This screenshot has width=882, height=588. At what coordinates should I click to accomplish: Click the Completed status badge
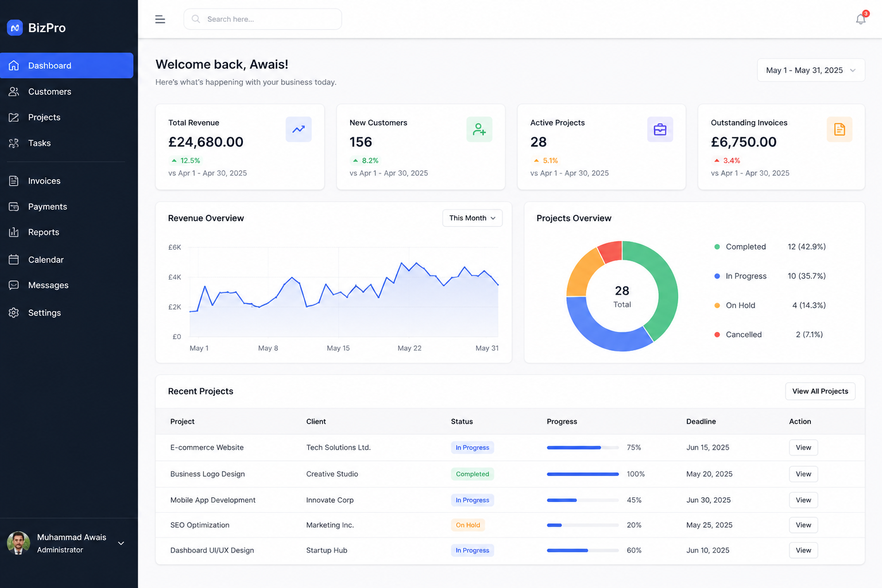click(x=473, y=474)
